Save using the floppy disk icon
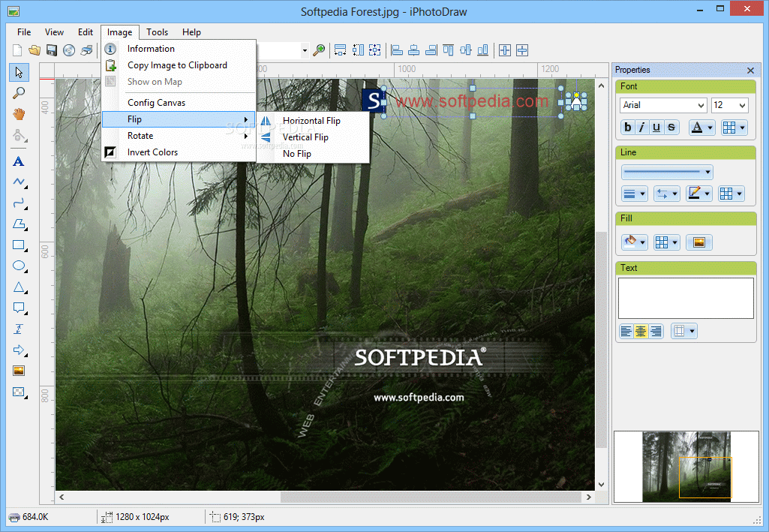 pyautogui.click(x=52, y=50)
